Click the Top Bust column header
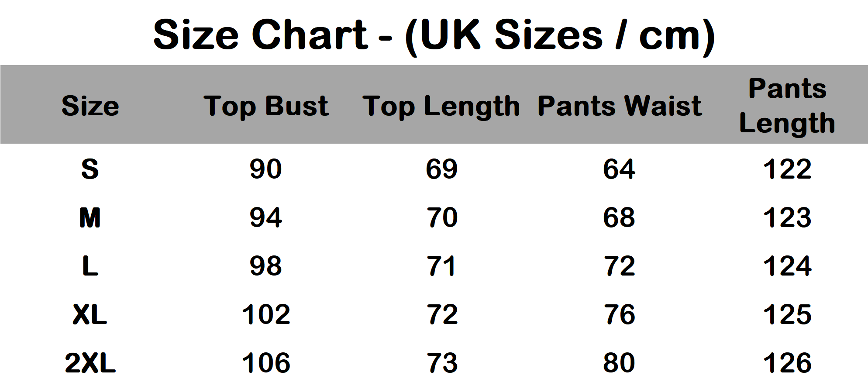868x386 pixels. coord(266,106)
